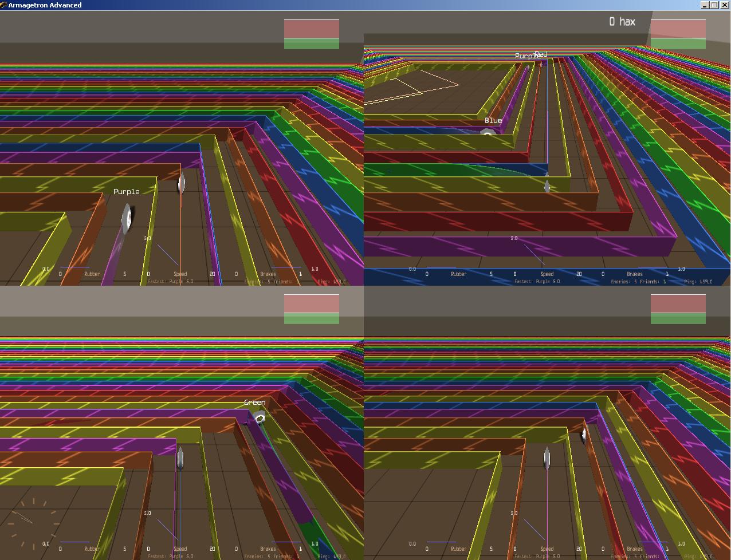Click the Purple cycle in top-left viewport
The width and height of the screenshot is (731, 560).
point(127,218)
